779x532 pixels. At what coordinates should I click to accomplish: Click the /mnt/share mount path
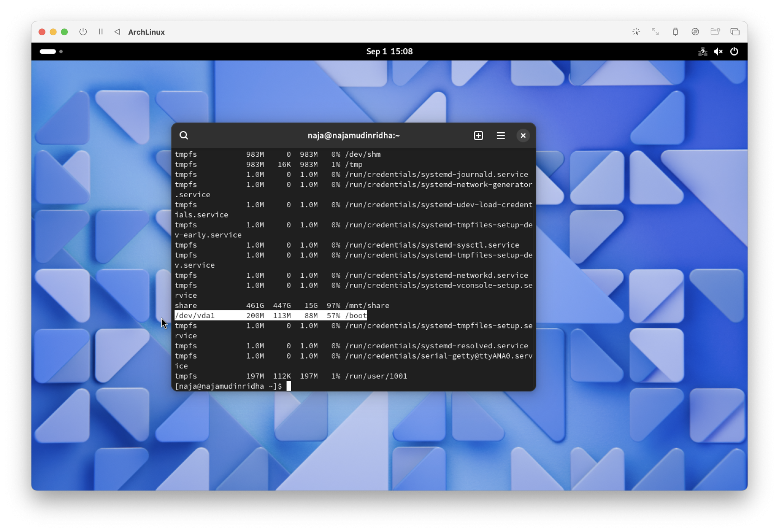367,305
